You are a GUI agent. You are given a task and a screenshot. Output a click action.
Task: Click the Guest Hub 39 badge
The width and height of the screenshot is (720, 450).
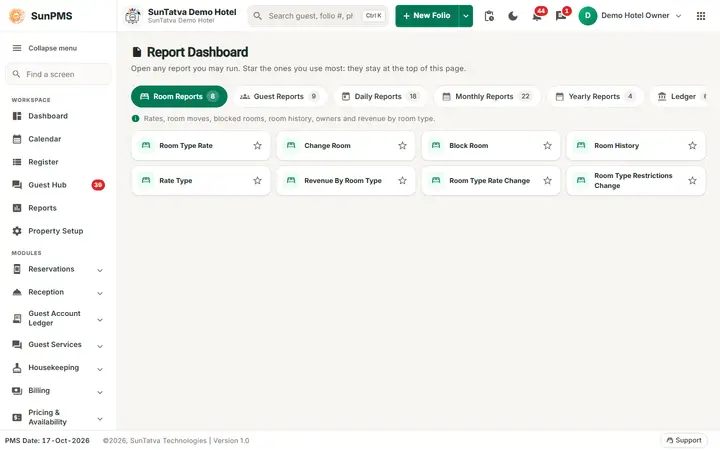(98, 185)
